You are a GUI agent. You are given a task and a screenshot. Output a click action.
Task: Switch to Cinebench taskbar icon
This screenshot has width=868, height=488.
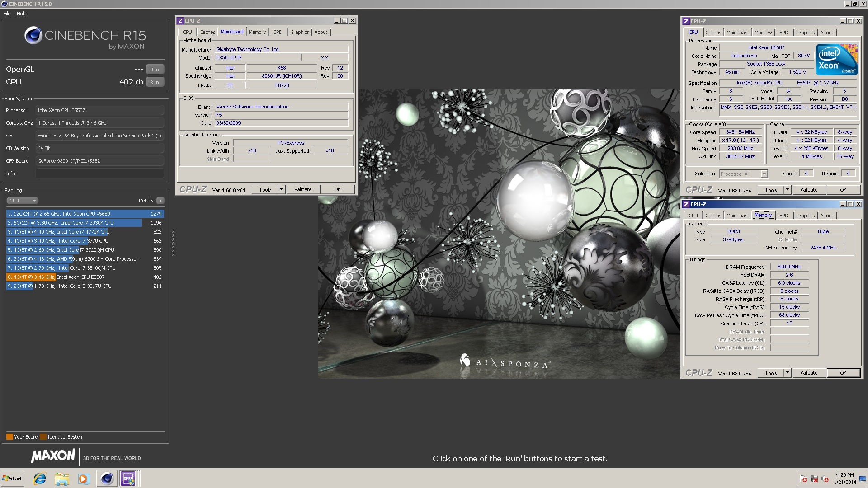(107, 479)
